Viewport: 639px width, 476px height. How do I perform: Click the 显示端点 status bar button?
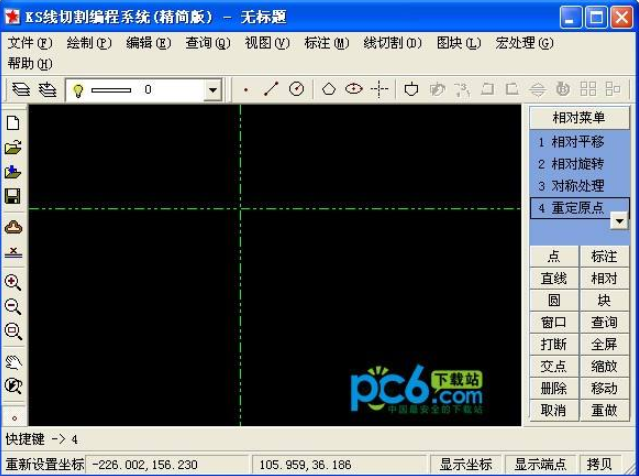click(540, 464)
